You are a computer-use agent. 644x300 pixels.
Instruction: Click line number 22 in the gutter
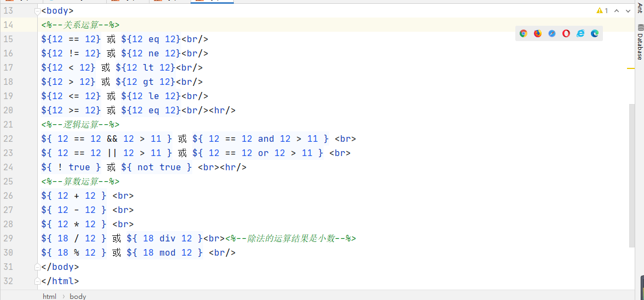(x=8, y=139)
